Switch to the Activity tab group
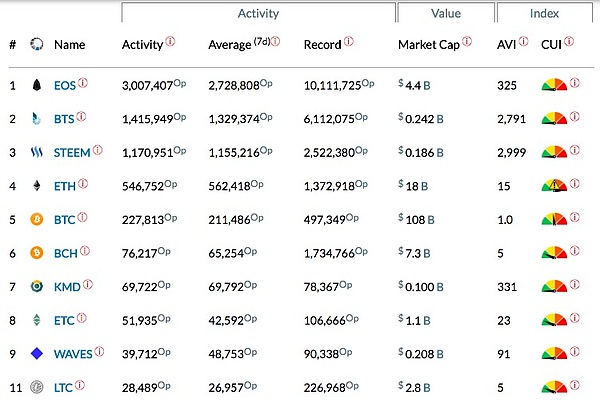 (x=258, y=14)
